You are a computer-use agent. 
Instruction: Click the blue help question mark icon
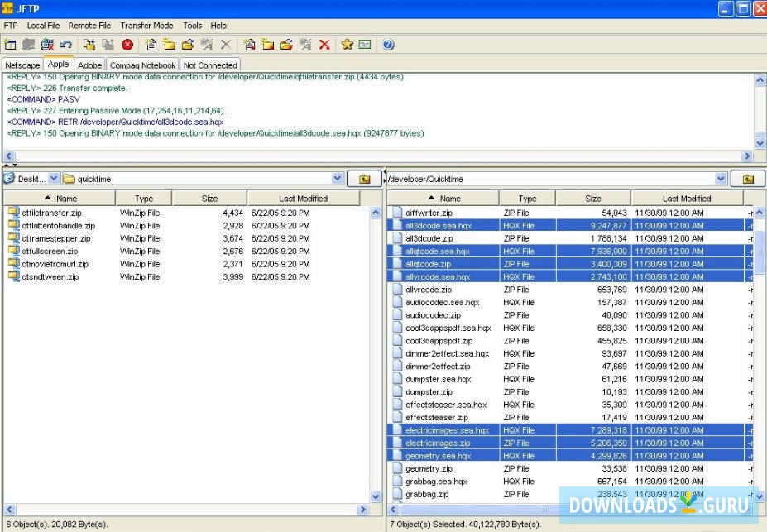pyautogui.click(x=388, y=45)
